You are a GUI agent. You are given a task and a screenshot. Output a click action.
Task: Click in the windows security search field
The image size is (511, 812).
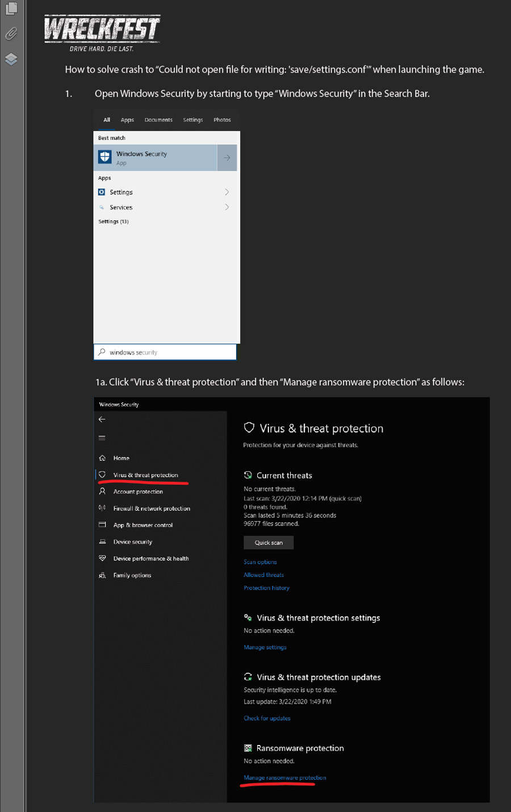165,352
